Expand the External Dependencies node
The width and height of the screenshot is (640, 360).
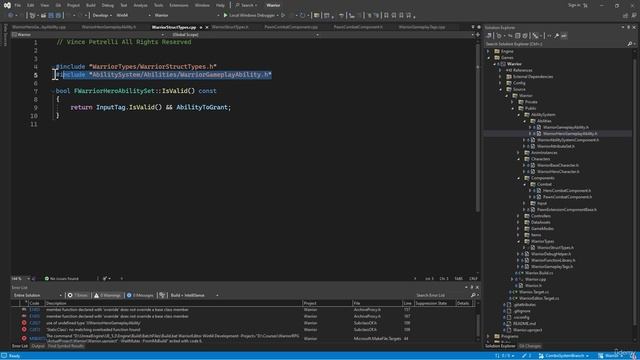pyautogui.click(x=501, y=77)
